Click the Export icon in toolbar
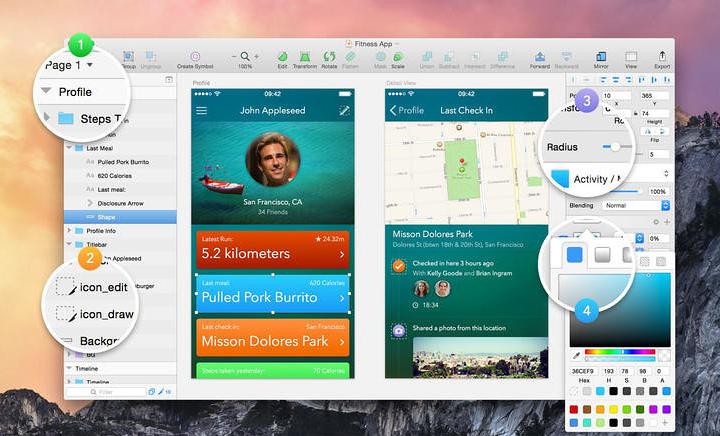 click(x=662, y=55)
